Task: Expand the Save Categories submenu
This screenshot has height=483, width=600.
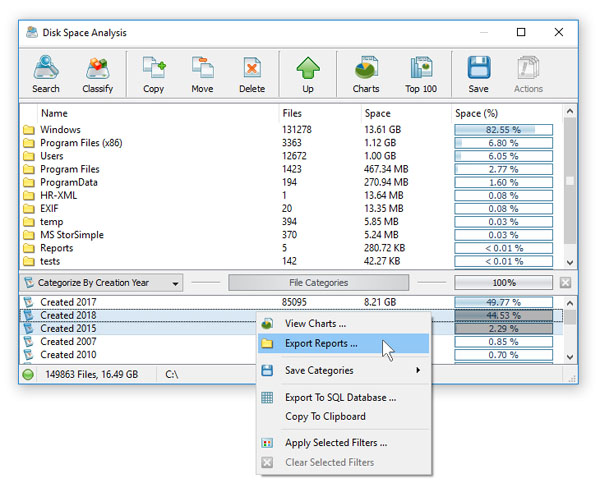Action: [x=344, y=370]
